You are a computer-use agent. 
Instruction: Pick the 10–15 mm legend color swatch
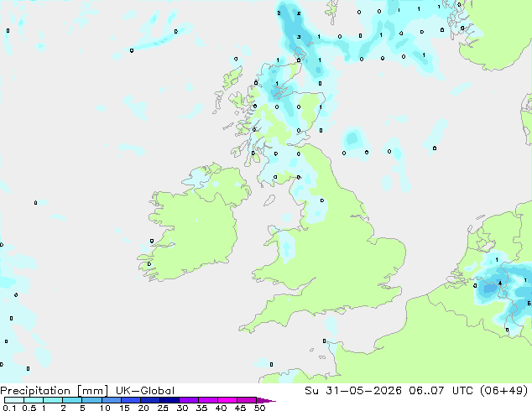(x=111, y=400)
